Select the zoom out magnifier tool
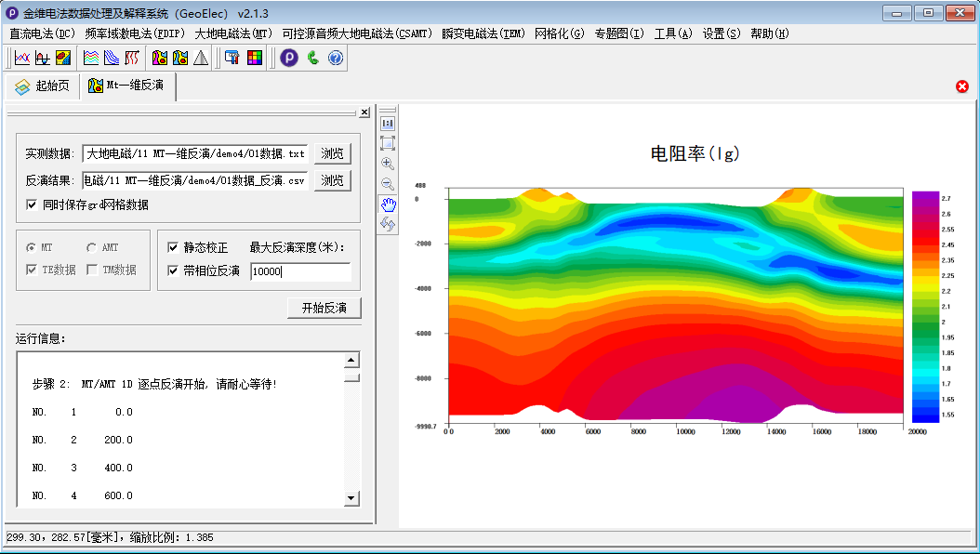 click(x=388, y=184)
